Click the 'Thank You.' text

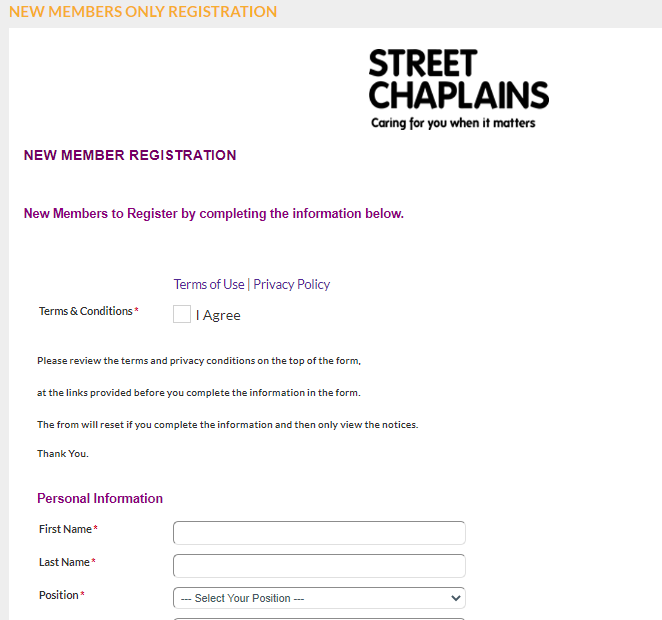point(63,454)
